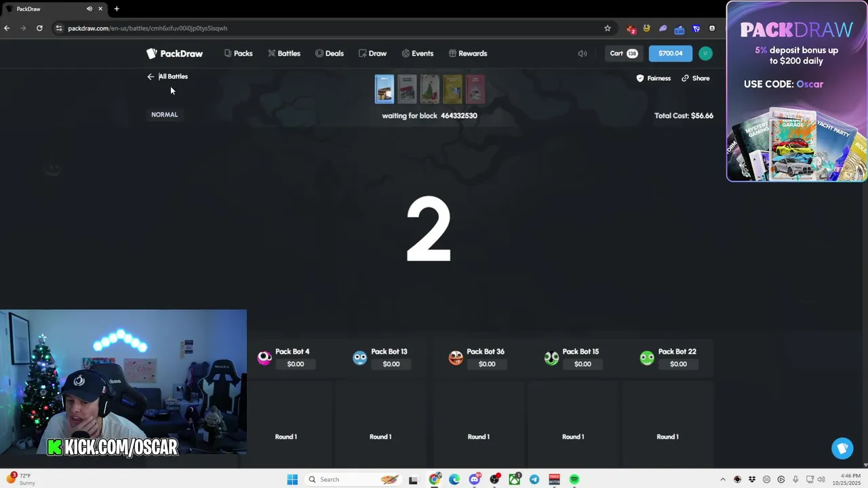868x488 pixels.
Task: Open the yellow smiley extension icon
Action: (647, 28)
